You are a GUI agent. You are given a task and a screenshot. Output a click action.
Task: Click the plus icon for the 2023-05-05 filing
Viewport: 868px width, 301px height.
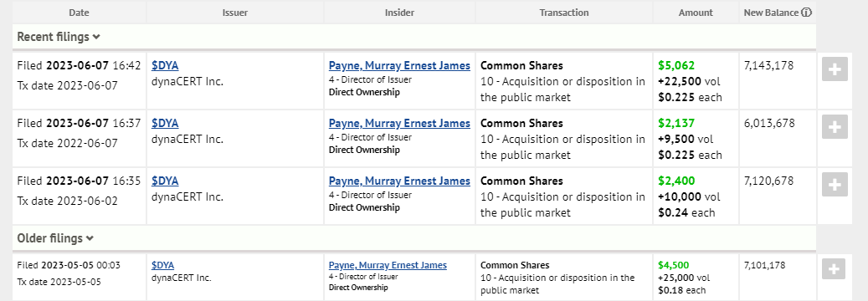[x=834, y=269]
